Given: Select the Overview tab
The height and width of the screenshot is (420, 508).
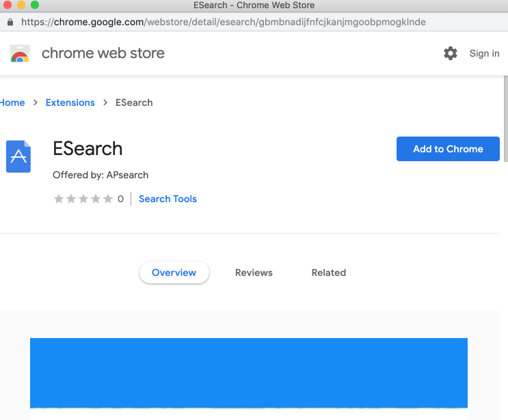Looking at the screenshot, I should (x=174, y=272).
